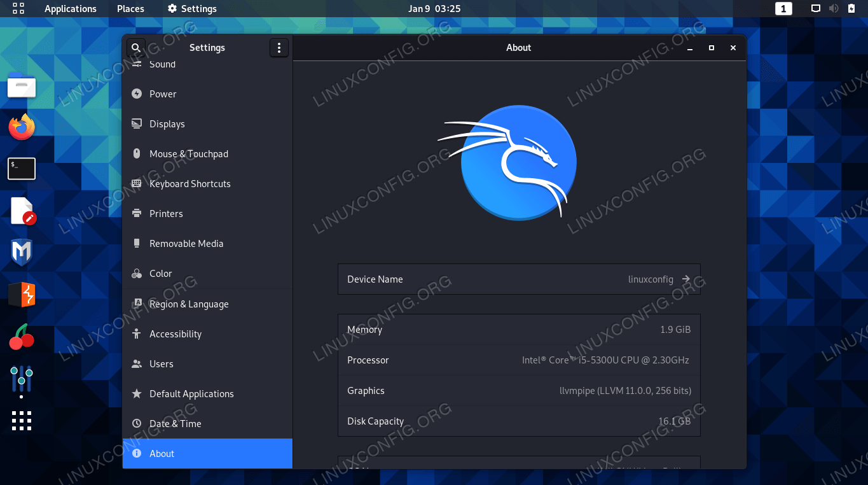
Task: Open the Terminal from the dock
Action: coord(22,169)
